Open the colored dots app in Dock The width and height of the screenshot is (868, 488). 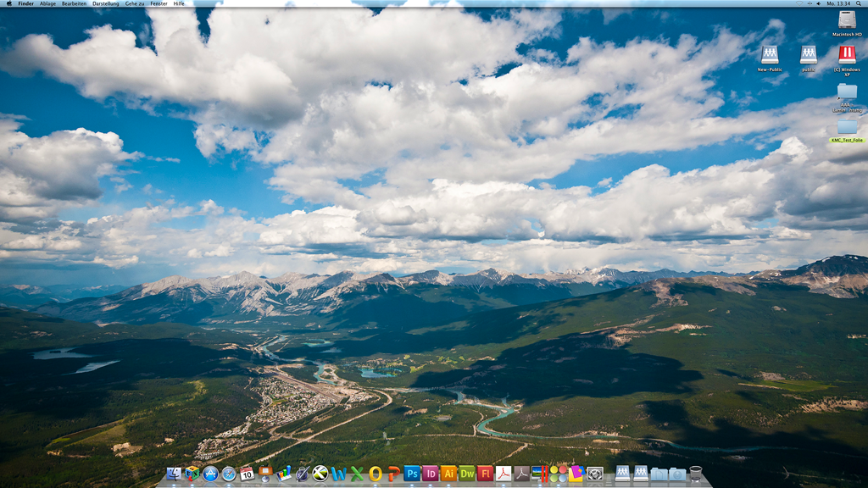point(558,474)
